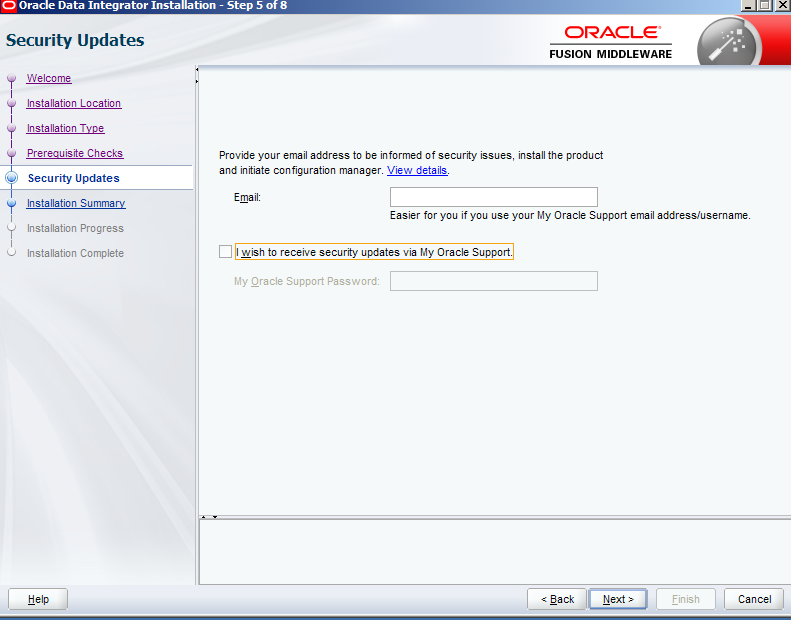The image size is (791, 620).
Task: Click the installer wand icon in the header
Action: point(728,42)
